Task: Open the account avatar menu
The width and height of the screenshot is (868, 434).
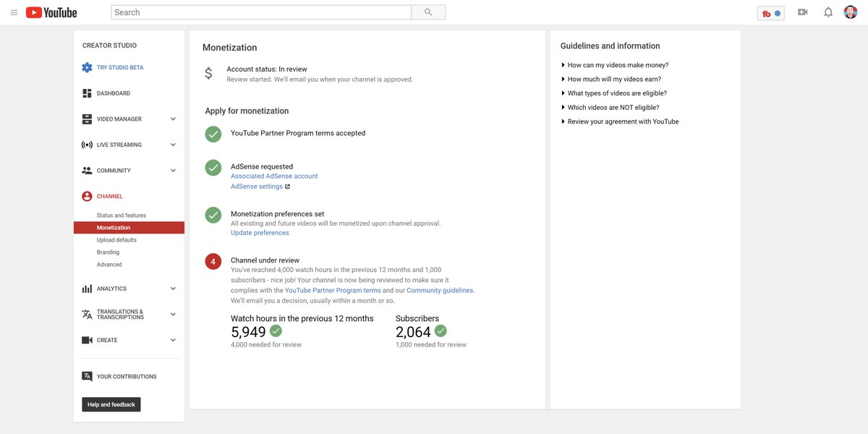Action: point(851,12)
